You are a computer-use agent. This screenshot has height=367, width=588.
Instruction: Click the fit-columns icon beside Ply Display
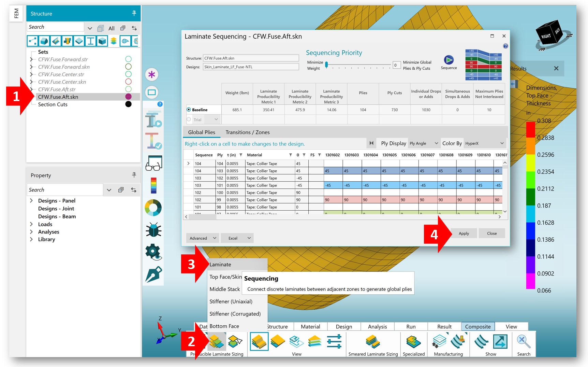click(x=371, y=143)
